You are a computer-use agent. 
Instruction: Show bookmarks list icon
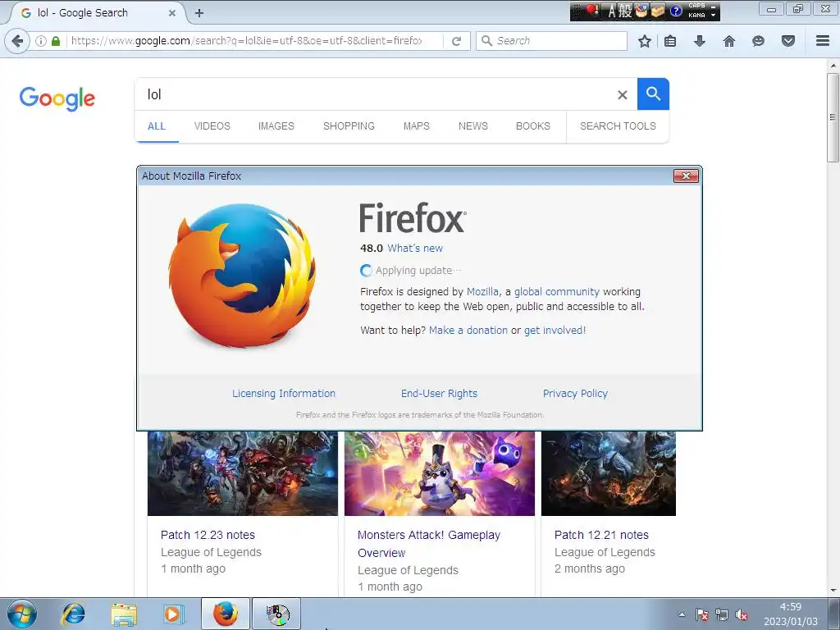[670, 41]
